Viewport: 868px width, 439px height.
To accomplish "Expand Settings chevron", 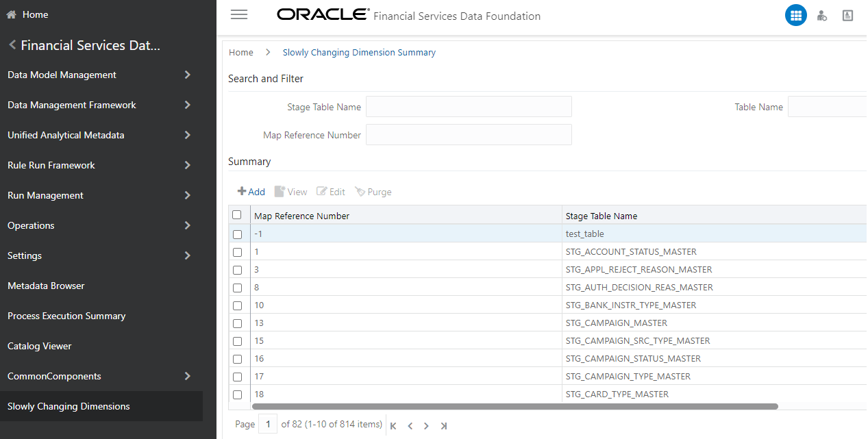I will (188, 255).
